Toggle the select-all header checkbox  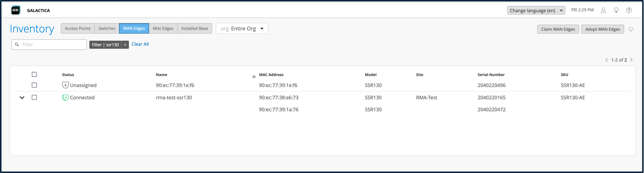point(34,75)
